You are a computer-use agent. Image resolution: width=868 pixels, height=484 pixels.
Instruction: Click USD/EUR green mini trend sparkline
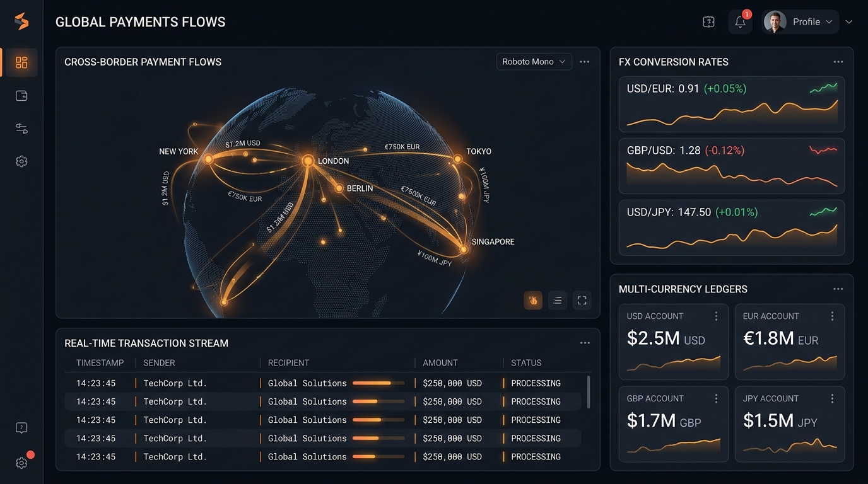823,88
